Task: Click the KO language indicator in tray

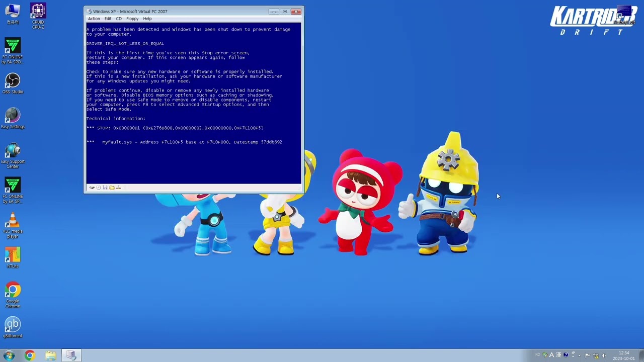Action: [538, 354]
